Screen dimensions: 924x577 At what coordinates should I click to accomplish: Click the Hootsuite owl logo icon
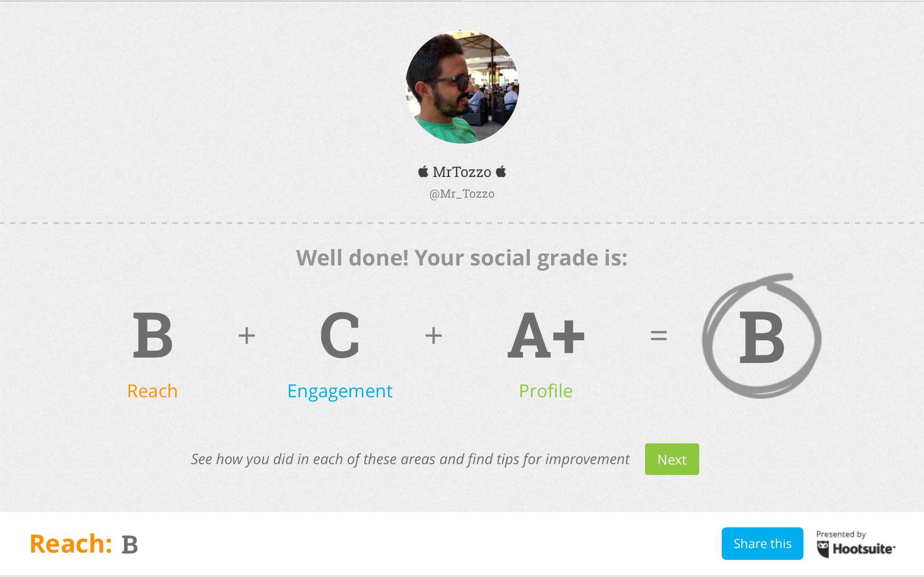(823, 549)
